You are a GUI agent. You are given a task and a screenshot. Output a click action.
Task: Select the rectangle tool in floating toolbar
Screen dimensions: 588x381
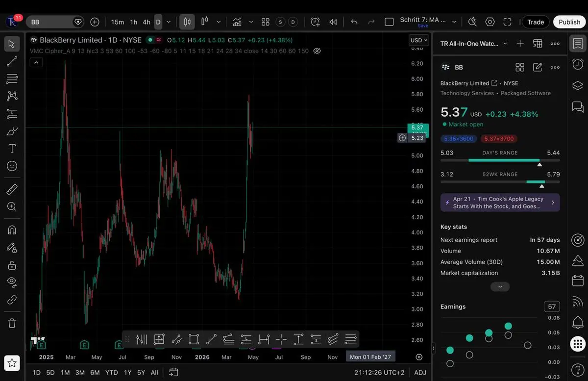click(x=194, y=339)
